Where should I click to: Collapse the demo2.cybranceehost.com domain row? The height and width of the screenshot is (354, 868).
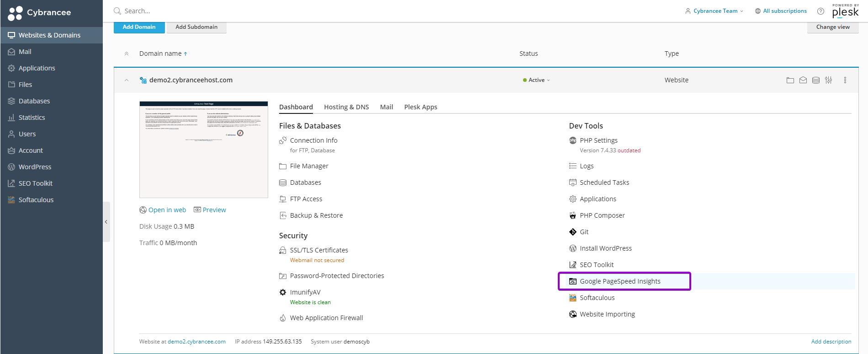click(x=127, y=80)
